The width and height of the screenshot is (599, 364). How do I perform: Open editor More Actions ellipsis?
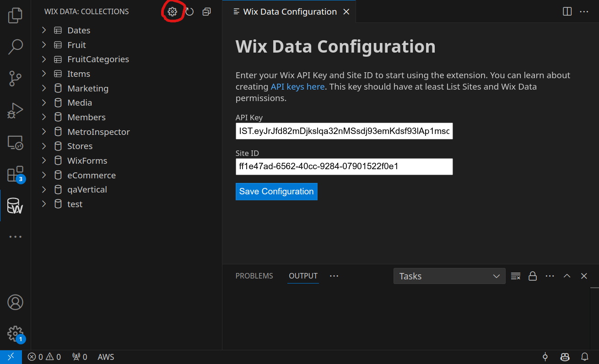click(x=584, y=12)
